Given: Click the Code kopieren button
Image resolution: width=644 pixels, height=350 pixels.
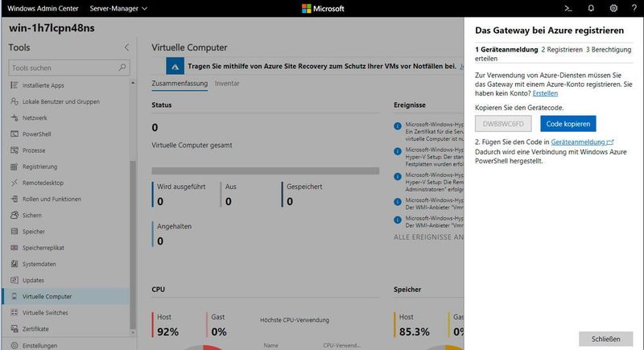Looking at the screenshot, I should pos(568,124).
